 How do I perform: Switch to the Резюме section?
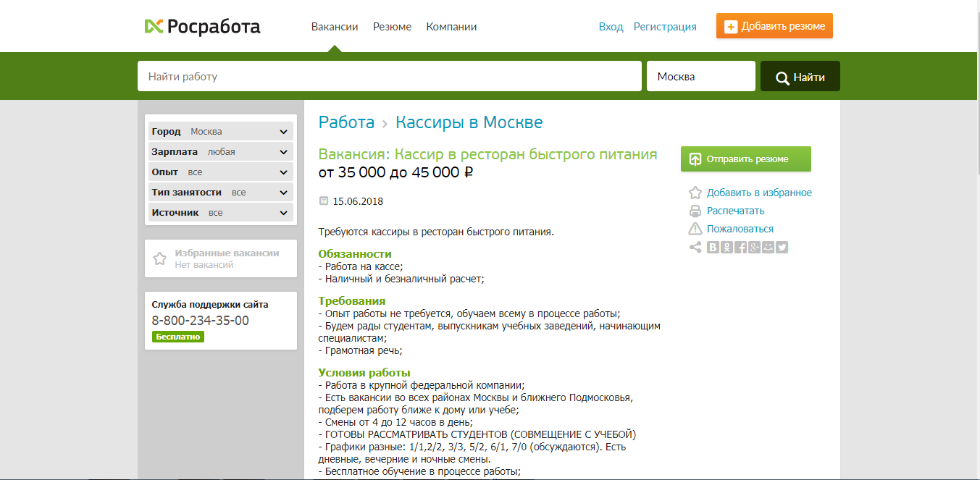[392, 26]
